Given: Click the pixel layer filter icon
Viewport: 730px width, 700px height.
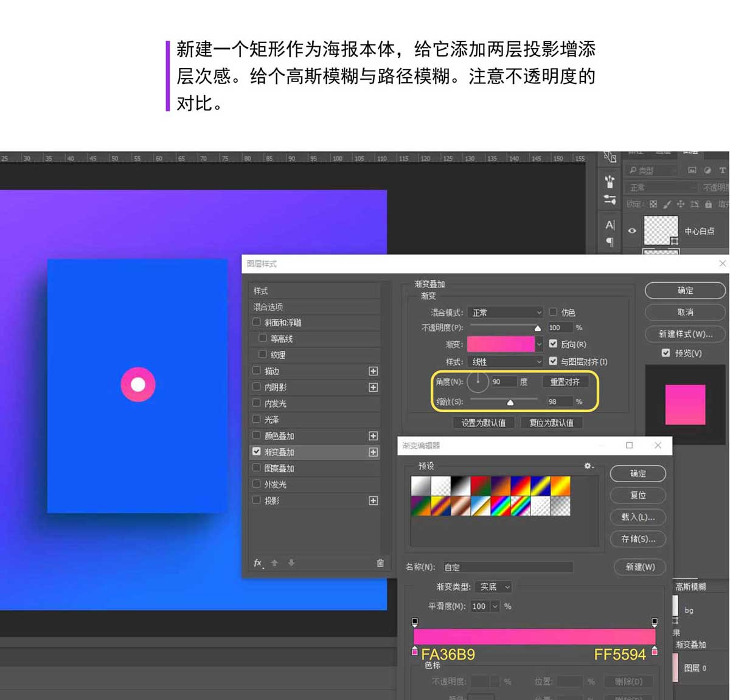Looking at the screenshot, I should pos(692,170).
